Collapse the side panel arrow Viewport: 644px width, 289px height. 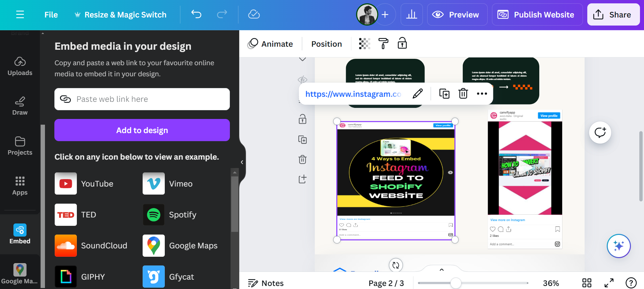click(x=242, y=162)
